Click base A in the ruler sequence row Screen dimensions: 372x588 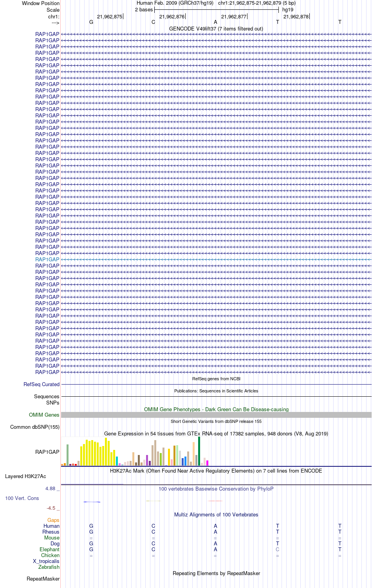point(215,22)
